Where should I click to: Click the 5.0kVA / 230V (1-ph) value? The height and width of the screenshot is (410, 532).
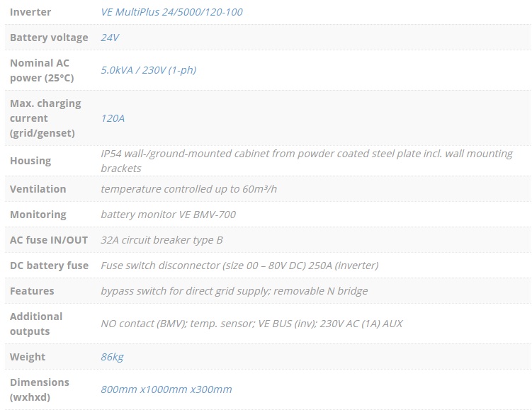149,70
